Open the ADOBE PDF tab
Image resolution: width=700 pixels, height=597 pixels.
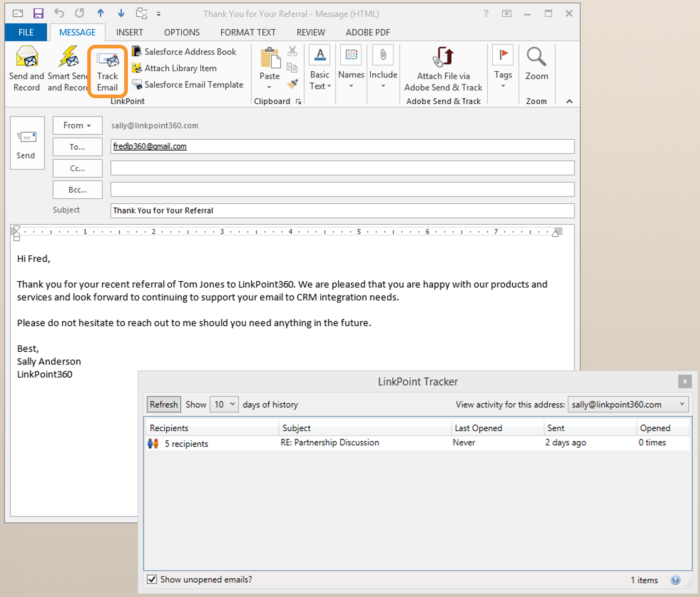(368, 32)
